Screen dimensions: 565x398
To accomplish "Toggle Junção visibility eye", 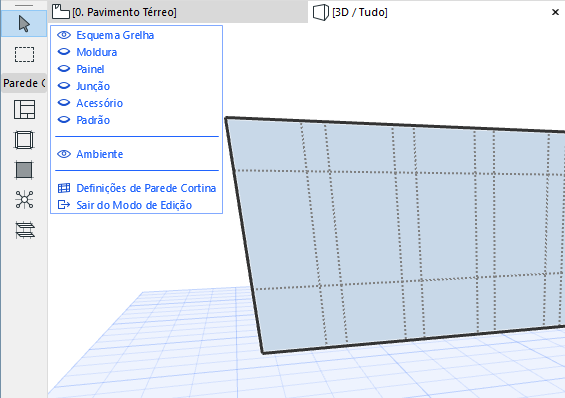I will click(64, 86).
